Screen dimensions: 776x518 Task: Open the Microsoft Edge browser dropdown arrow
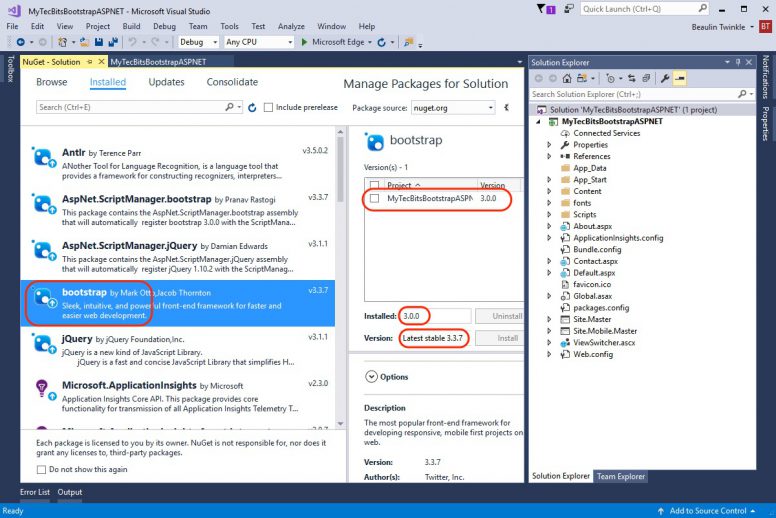click(370, 43)
